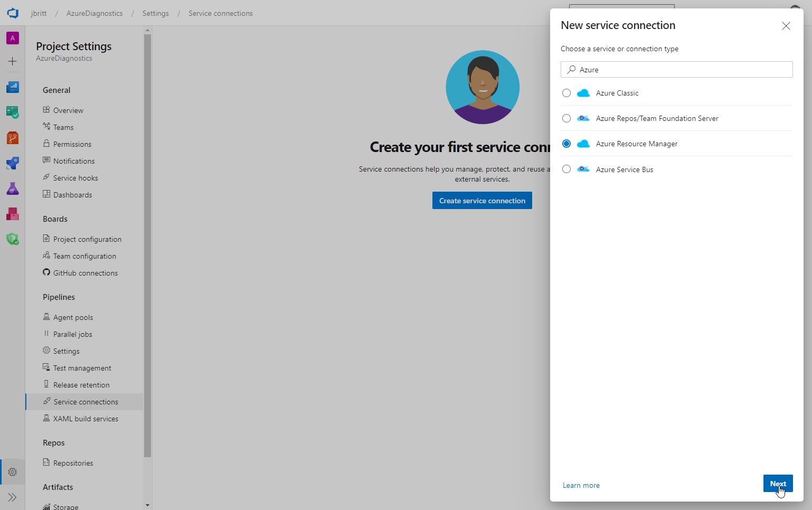
Task: Click the Azure Classic label
Action: click(x=617, y=93)
